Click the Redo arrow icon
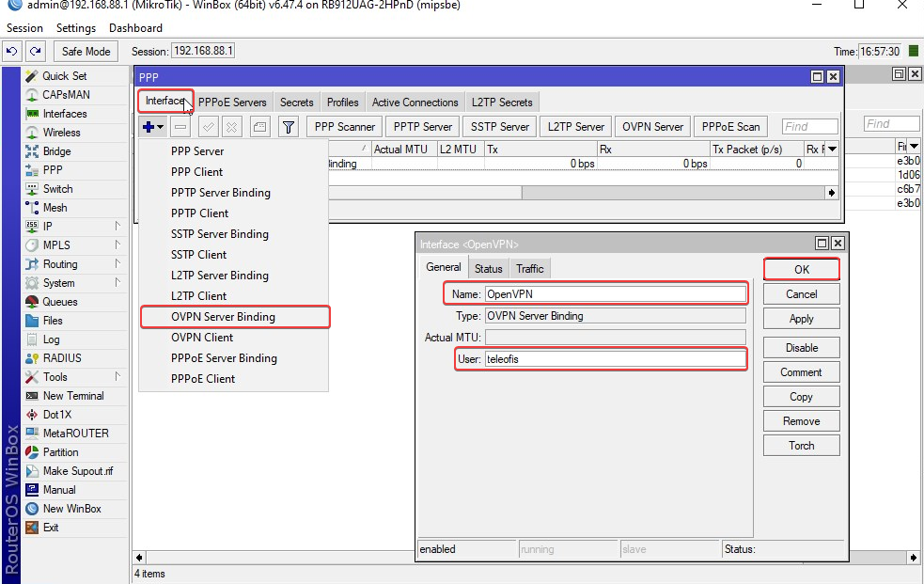924x584 pixels. [36, 52]
